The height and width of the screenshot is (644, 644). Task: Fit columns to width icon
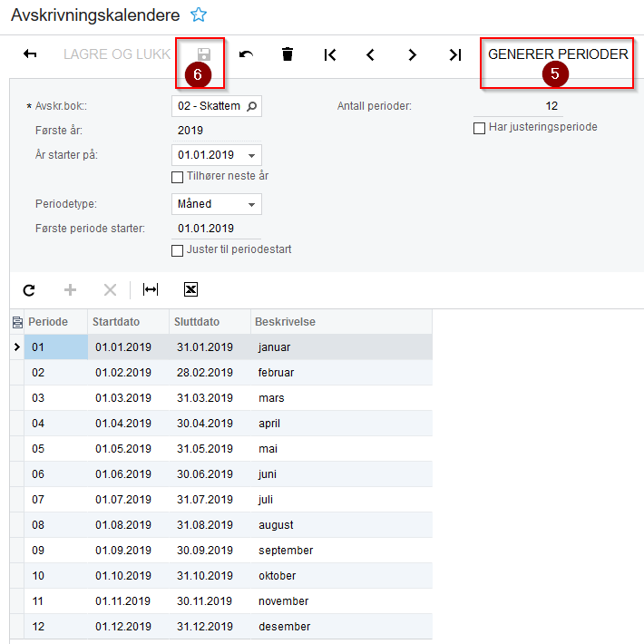click(x=151, y=289)
